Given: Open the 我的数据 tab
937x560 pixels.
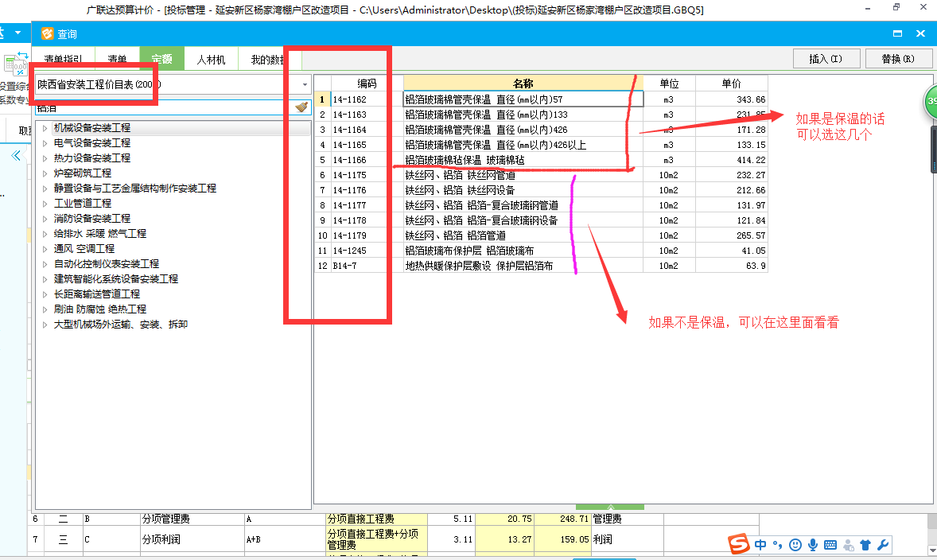Looking at the screenshot, I should tap(268, 59).
